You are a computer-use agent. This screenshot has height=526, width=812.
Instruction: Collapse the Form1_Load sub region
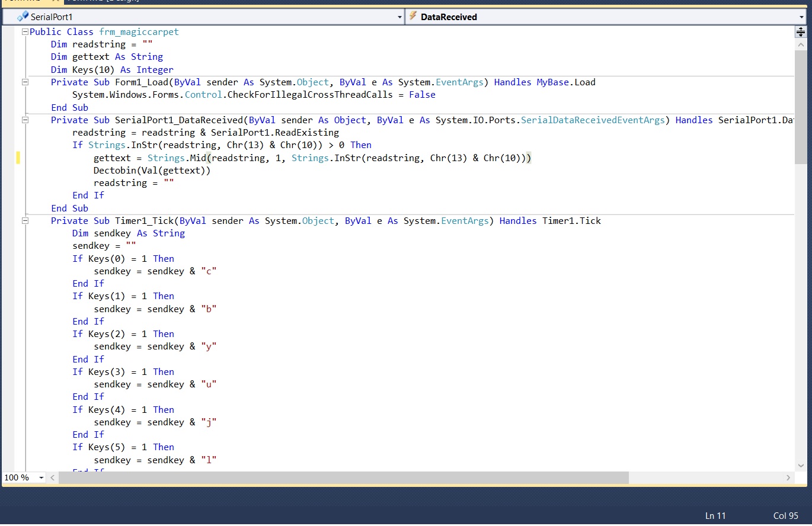coord(24,82)
